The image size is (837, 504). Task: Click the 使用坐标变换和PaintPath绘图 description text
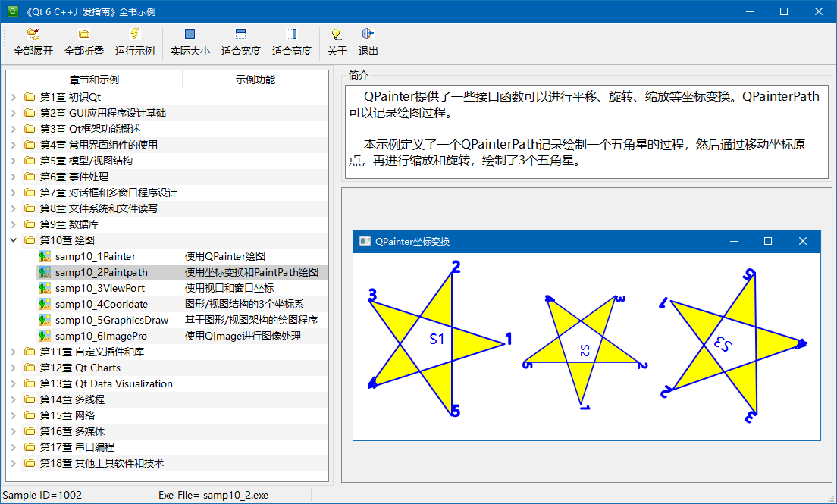[x=252, y=272]
